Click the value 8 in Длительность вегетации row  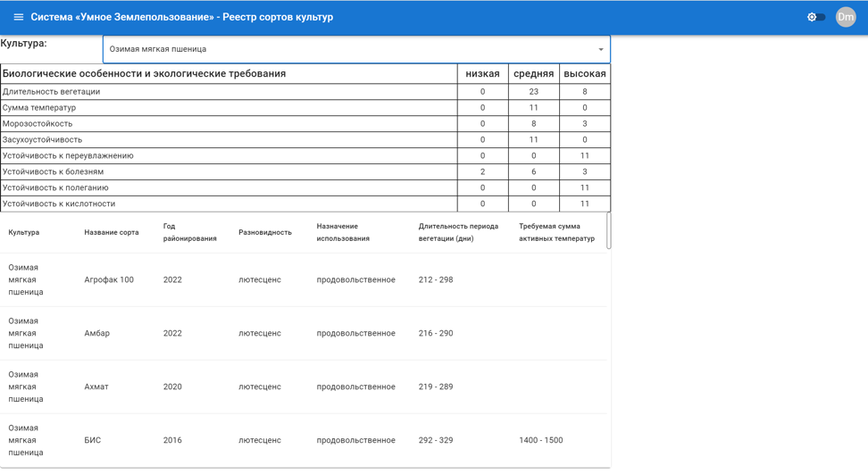pyautogui.click(x=585, y=92)
